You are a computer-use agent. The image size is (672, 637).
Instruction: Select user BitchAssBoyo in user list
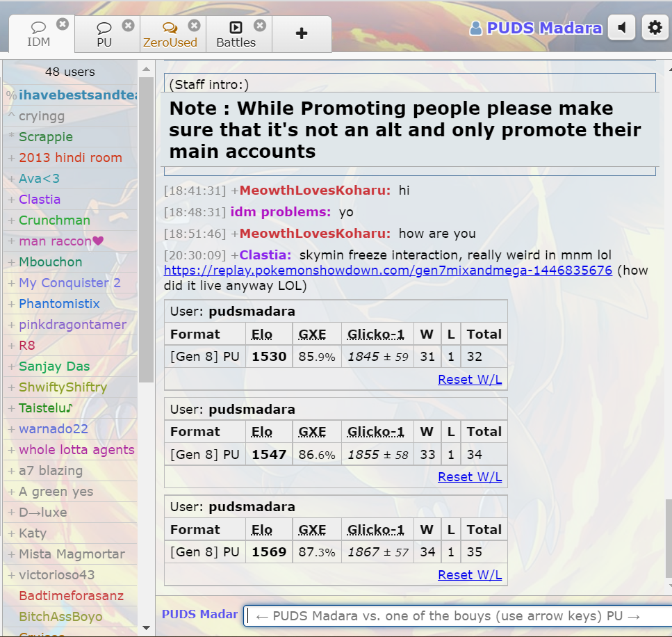click(71, 617)
